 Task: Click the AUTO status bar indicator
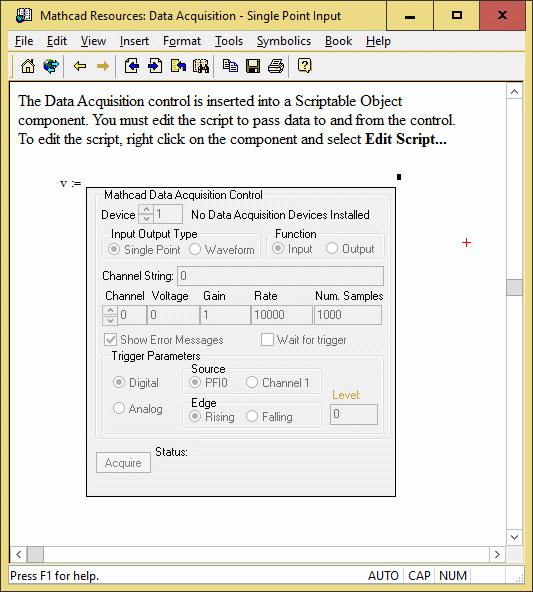[383, 575]
